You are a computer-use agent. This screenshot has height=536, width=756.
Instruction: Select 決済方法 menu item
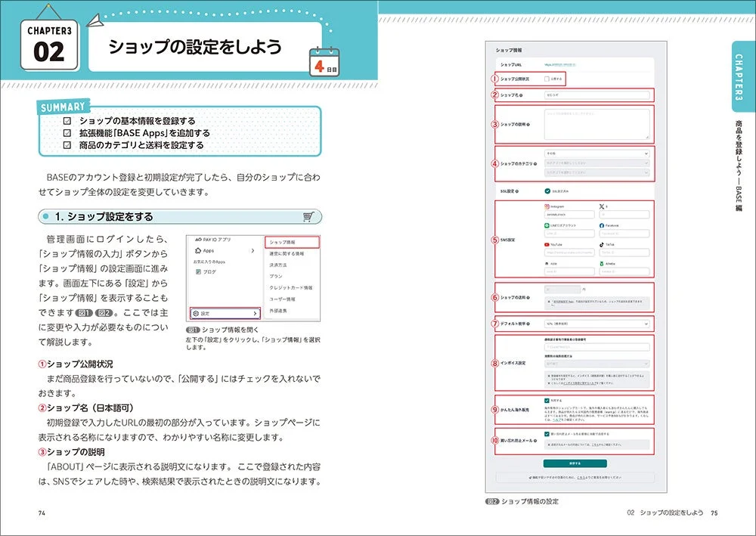tap(277, 265)
